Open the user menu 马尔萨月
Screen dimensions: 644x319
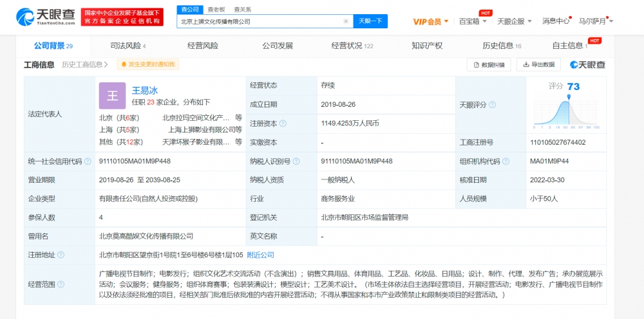click(x=596, y=21)
